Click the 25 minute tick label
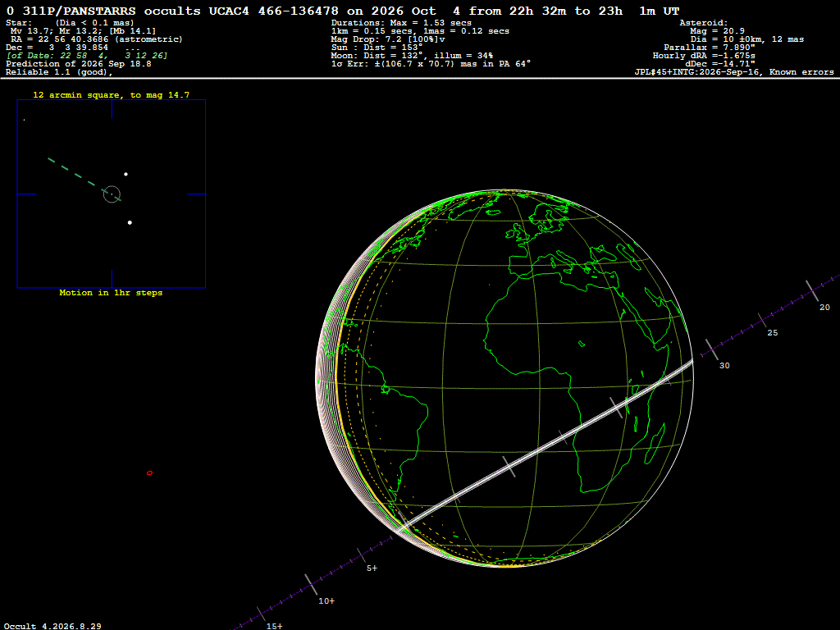The image size is (840, 630). (x=773, y=333)
